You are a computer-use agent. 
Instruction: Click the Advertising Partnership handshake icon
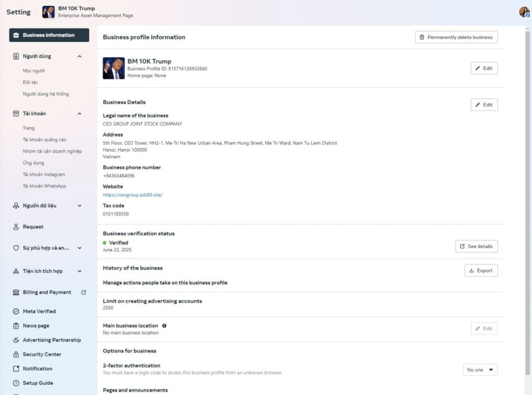[16, 340]
